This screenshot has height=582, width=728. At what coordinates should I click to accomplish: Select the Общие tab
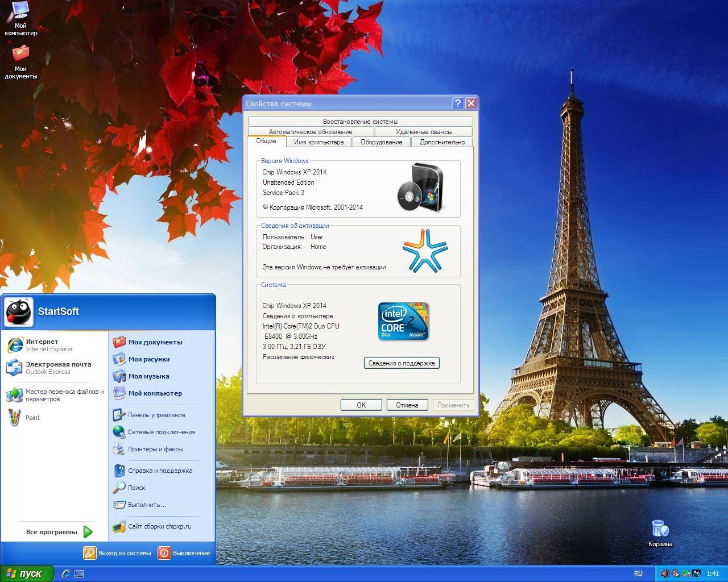(x=266, y=141)
